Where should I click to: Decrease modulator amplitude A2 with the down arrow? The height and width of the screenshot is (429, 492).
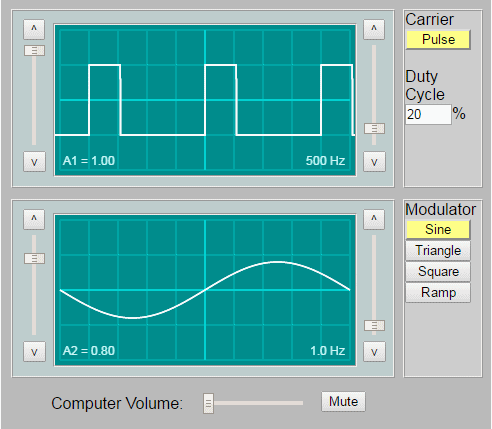[34, 352]
